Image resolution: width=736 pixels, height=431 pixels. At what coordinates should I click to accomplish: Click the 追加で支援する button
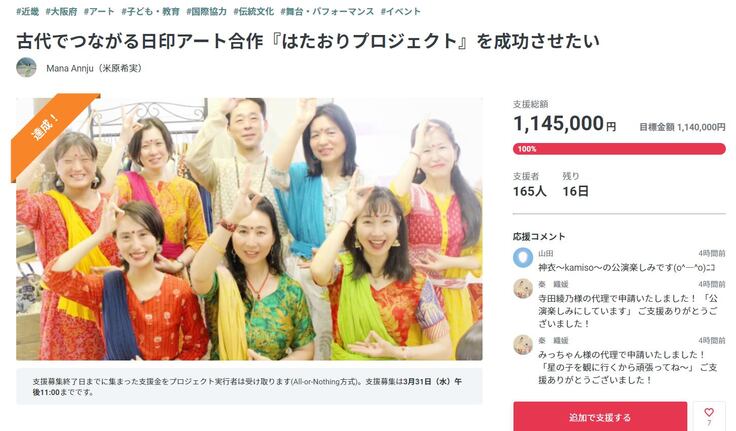click(600, 416)
